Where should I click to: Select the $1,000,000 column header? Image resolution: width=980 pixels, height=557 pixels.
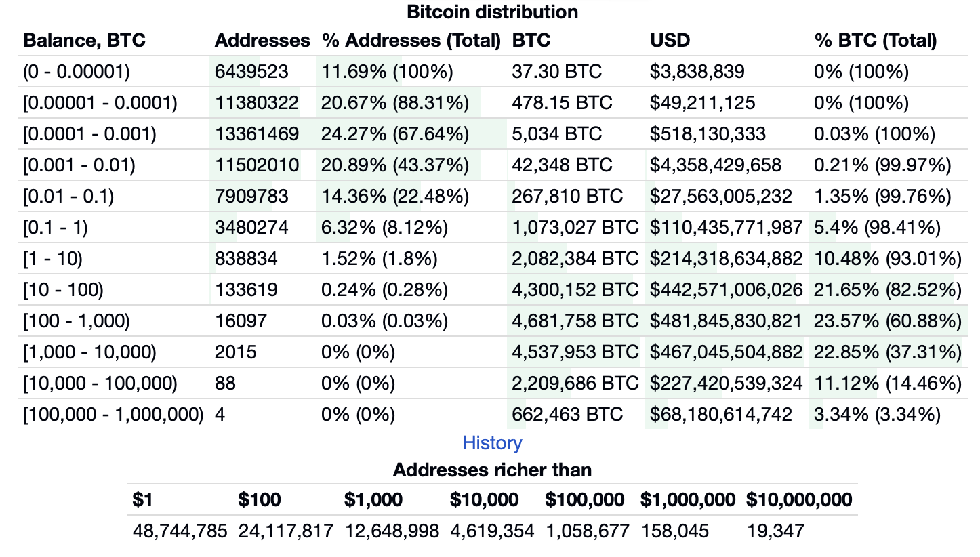(688, 501)
